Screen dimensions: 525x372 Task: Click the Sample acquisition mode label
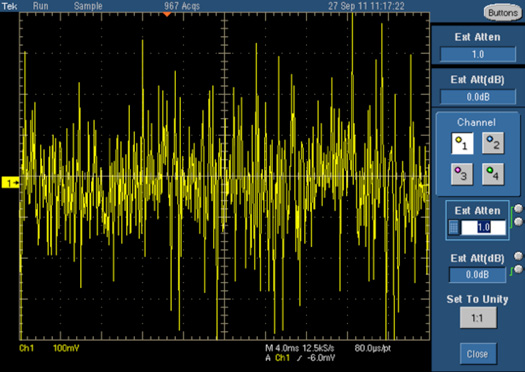point(88,6)
